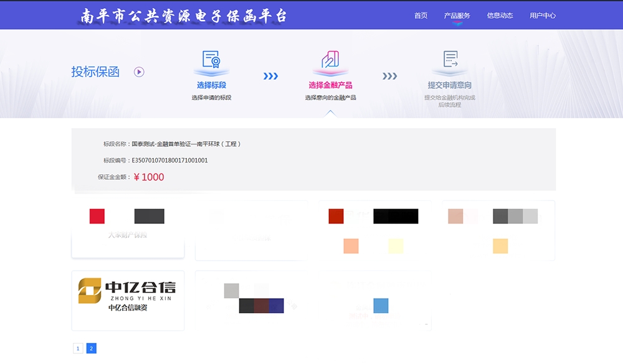This screenshot has width=623, height=364.
Task: Click gray arrows before 提交申请意向 step
Action: point(389,77)
